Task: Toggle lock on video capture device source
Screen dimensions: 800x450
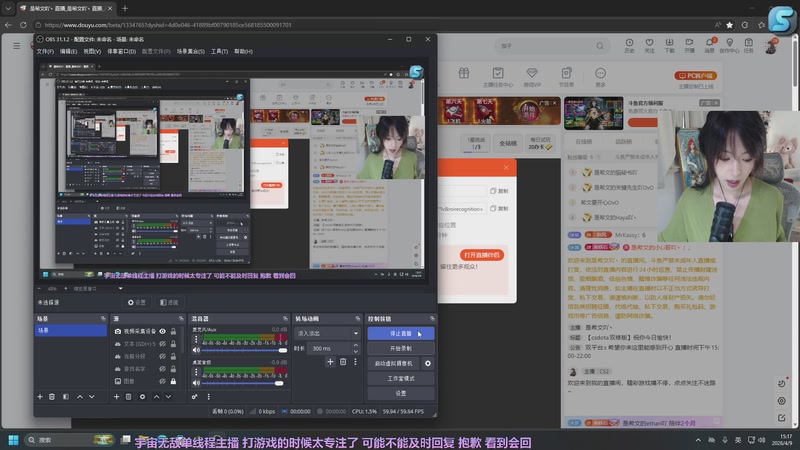Action: tap(173, 331)
